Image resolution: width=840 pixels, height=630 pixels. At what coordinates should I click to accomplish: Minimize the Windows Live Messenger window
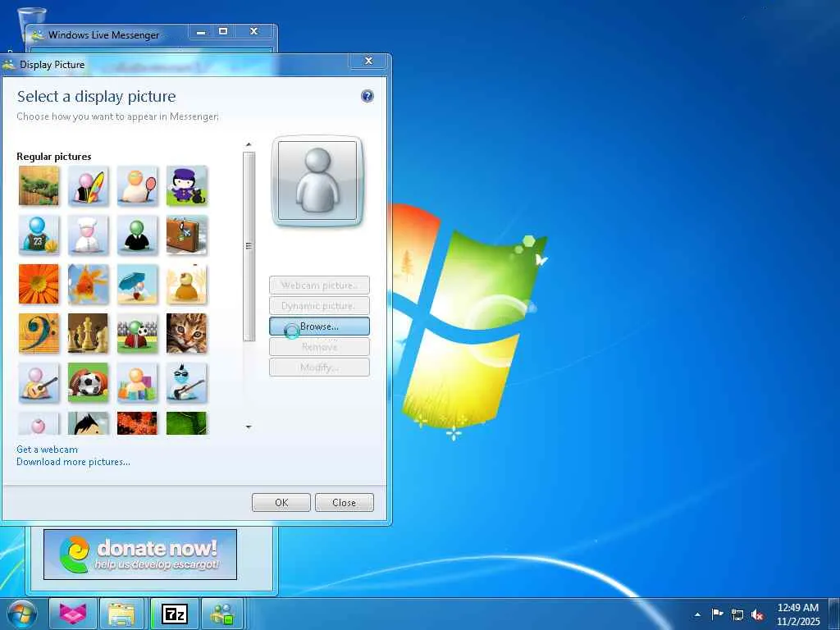pos(201,32)
